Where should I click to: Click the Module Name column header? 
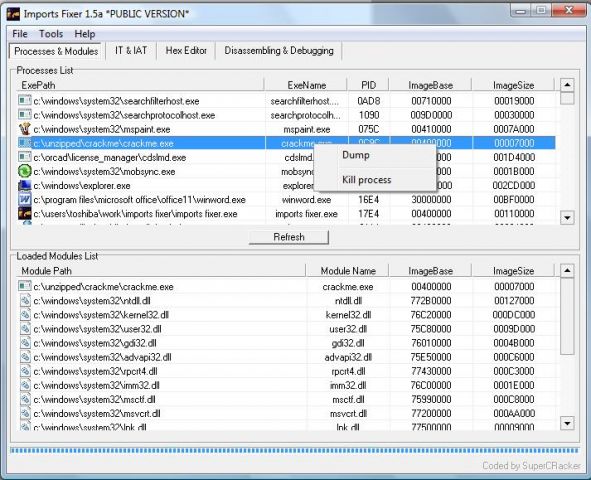pos(348,271)
